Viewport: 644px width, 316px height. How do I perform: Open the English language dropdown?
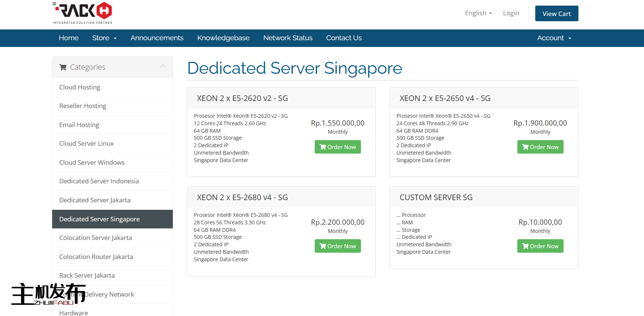point(478,13)
